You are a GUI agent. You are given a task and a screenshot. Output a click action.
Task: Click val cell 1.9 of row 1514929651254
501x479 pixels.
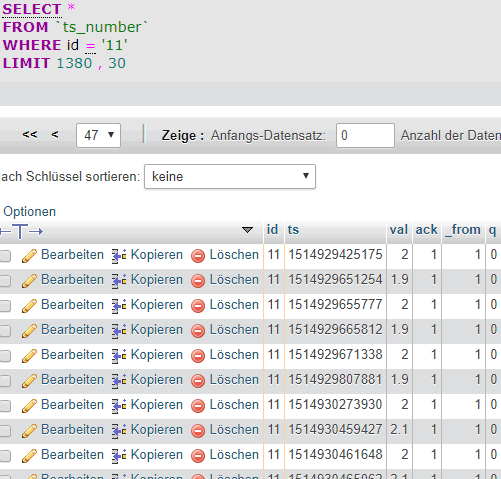(399, 280)
